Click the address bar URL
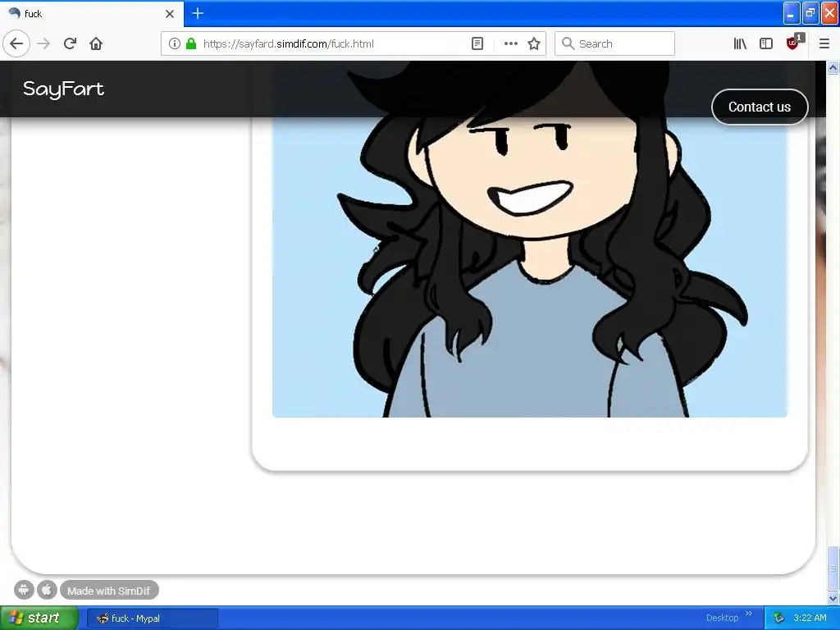 [x=288, y=44]
